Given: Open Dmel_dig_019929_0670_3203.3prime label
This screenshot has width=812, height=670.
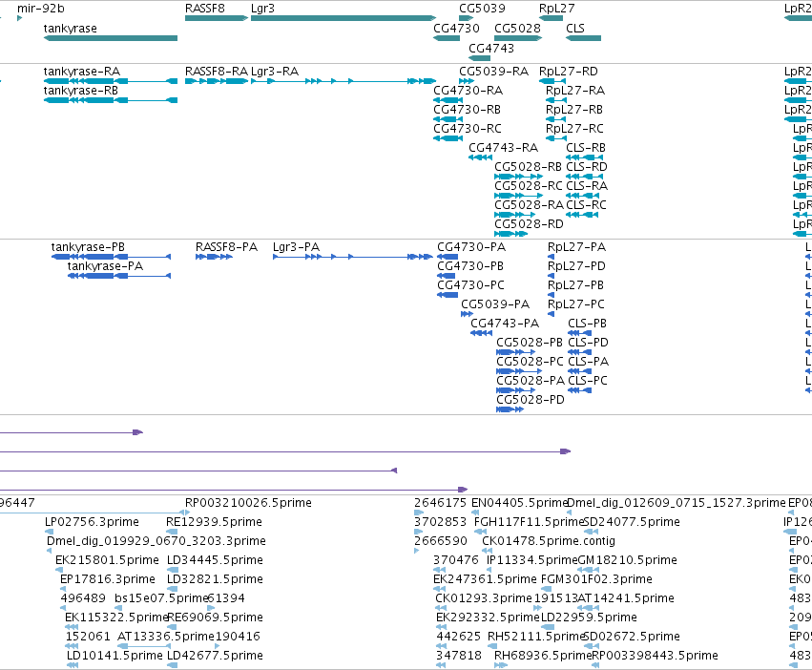Looking at the screenshot, I should tap(156, 541).
